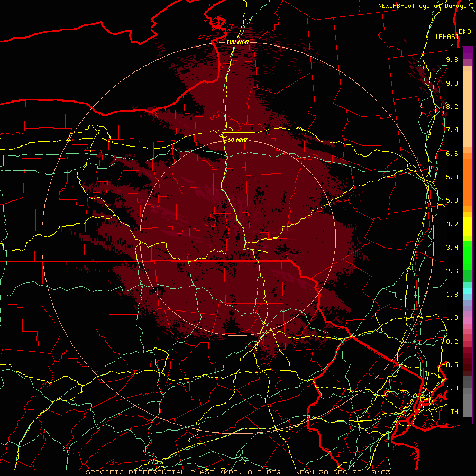The height and width of the screenshot is (476, 476).
Task: Click the 100 NMI range ring label
Action: 237,42
